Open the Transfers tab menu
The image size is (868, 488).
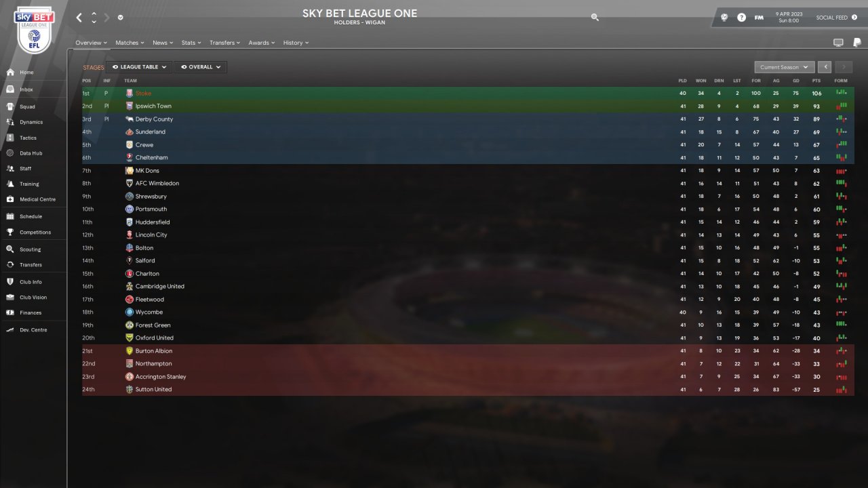tap(225, 43)
